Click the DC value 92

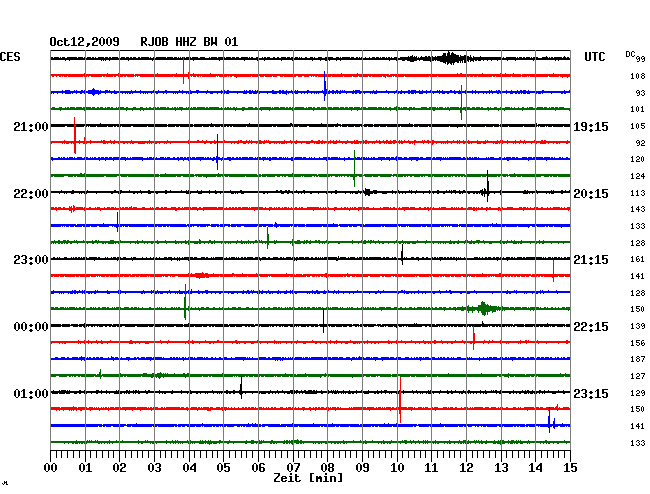640,143
